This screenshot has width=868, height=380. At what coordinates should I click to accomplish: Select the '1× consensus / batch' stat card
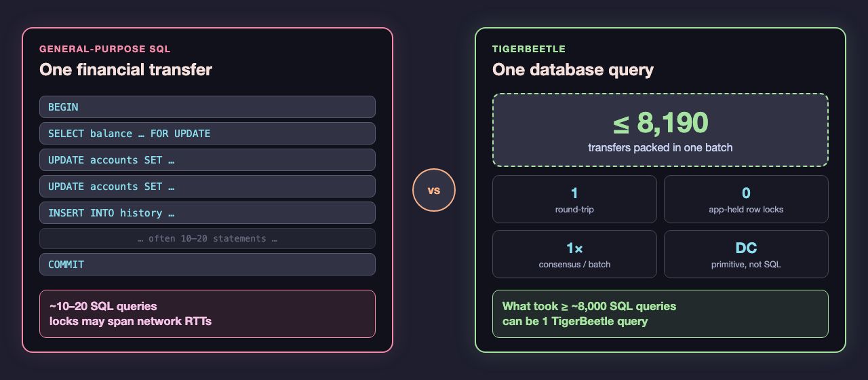574,254
